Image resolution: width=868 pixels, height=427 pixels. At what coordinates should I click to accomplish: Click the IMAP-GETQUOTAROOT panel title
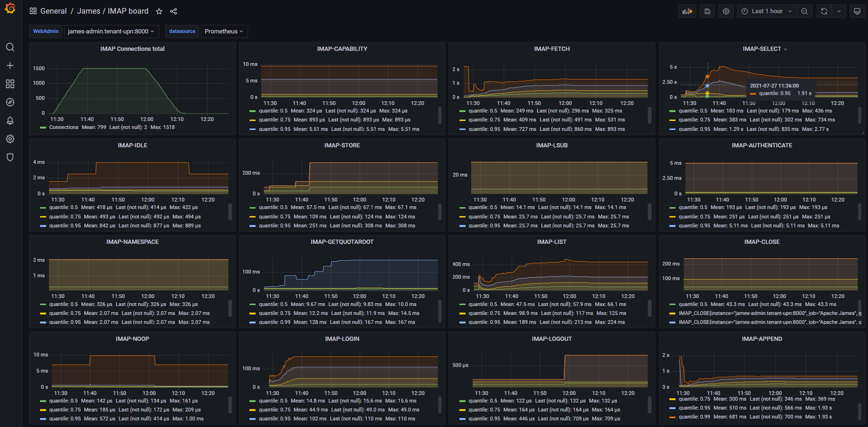pos(342,242)
